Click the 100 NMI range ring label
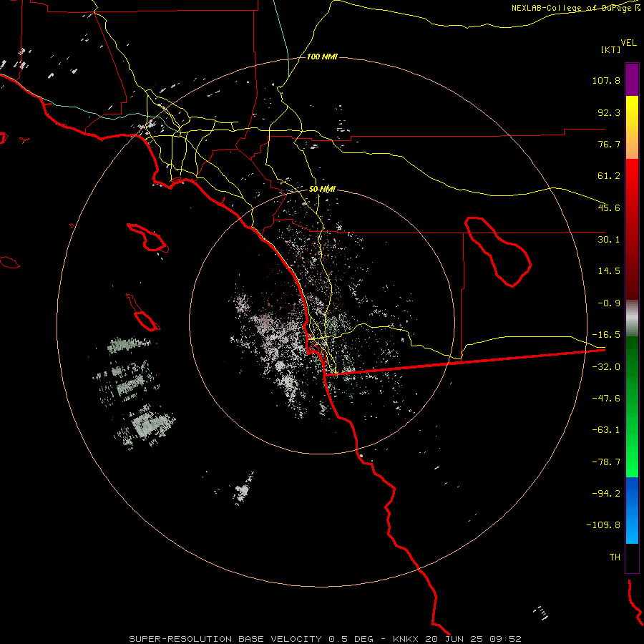Image resolution: width=644 pixels, height=644 pixels. pyautogui.click(x=322, y=57)
